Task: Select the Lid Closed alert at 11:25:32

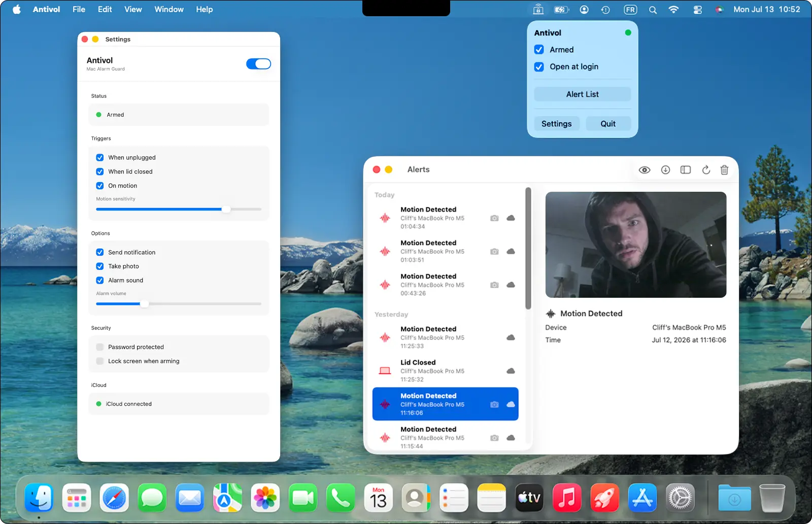Action: tap(446, 371)
